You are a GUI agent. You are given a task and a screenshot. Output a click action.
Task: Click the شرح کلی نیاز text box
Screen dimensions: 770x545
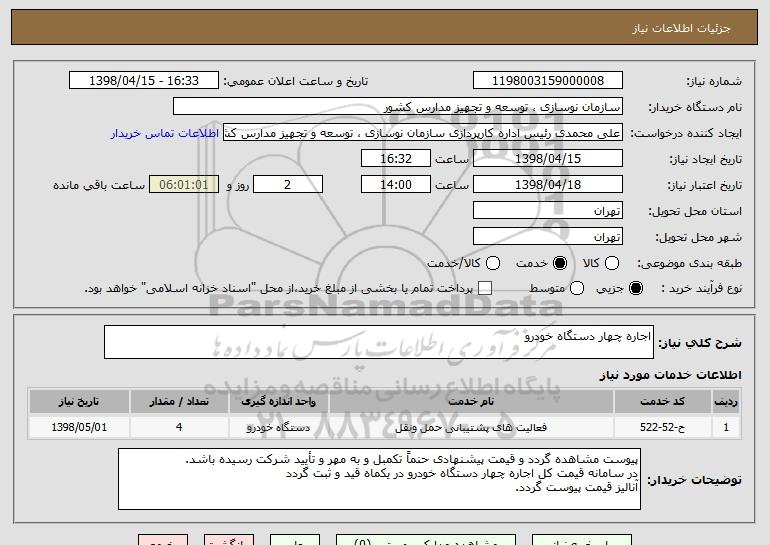point(379,342)
